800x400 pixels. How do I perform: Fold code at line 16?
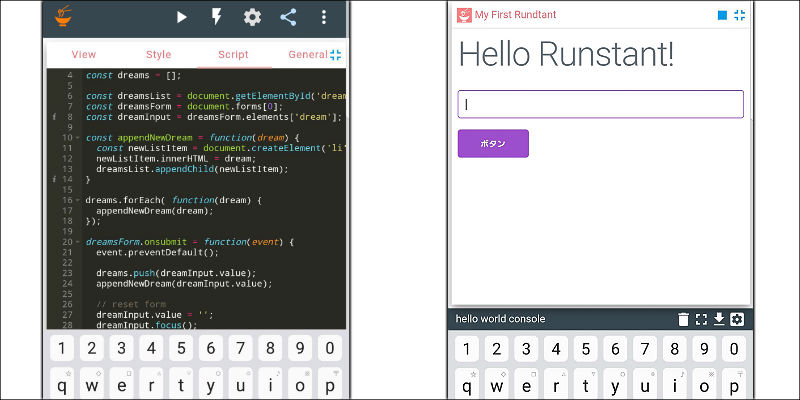(78, 201)
